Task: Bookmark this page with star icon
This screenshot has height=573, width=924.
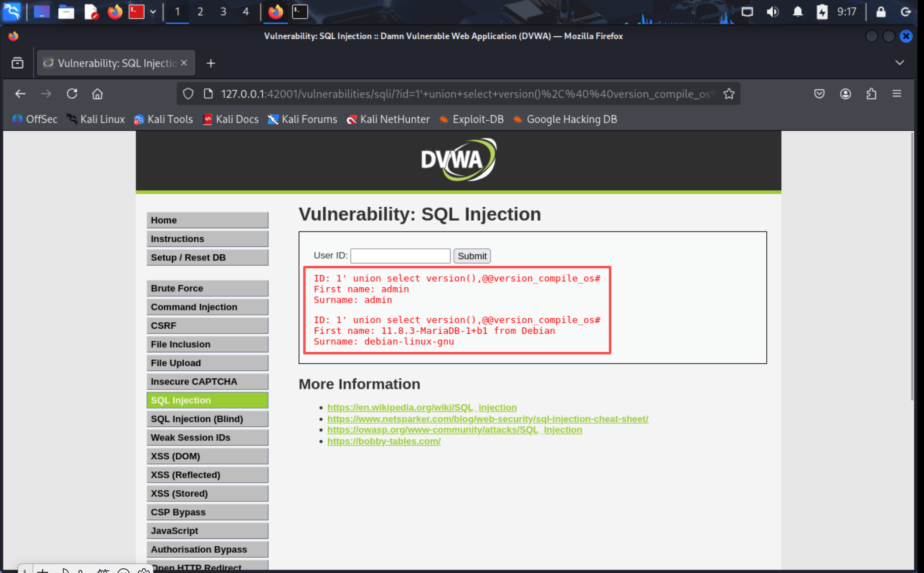Action: pos(729,94)
